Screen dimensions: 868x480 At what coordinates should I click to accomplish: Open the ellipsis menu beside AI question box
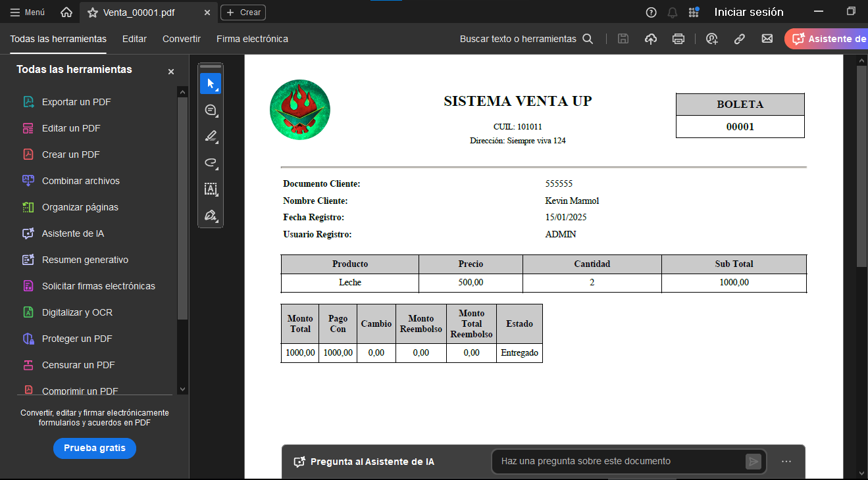coord(786,462)
